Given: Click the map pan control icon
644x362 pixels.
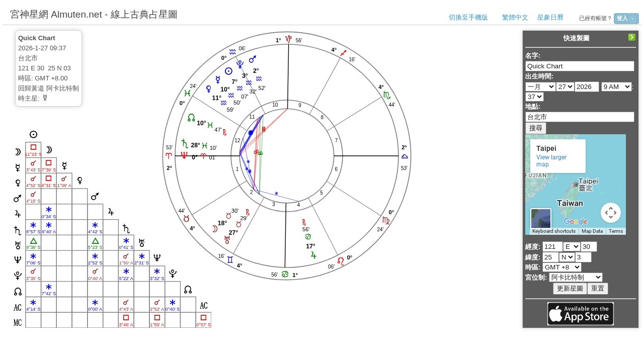Looking at the screenshot, I should point(611,213).
